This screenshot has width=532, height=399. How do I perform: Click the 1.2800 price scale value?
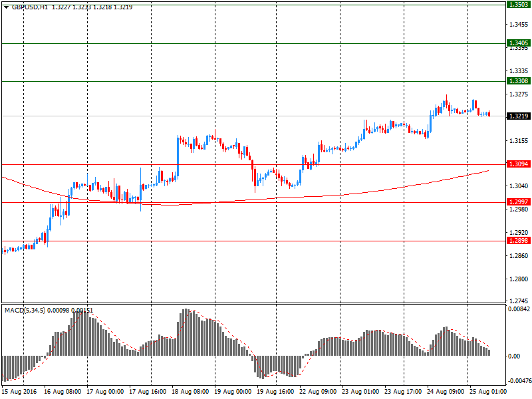click(519, 279)
